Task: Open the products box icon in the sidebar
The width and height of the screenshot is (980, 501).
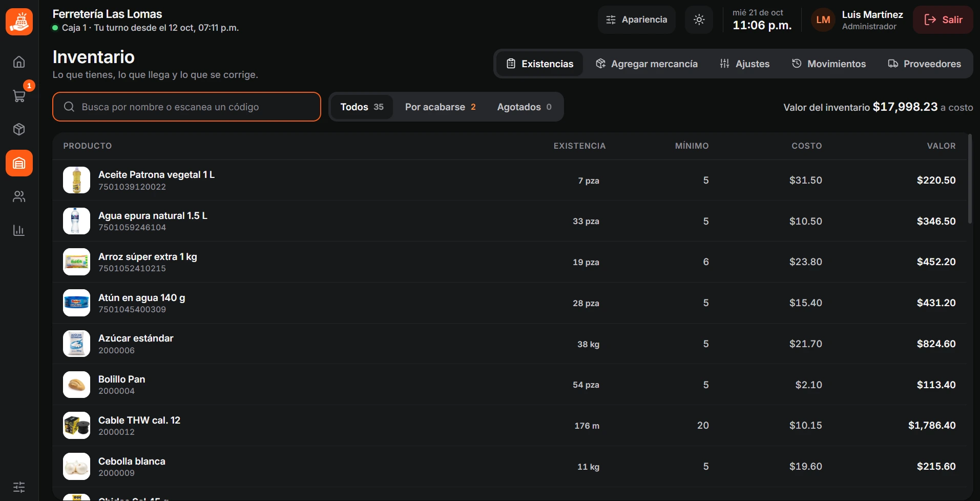Action: (19, 129)
